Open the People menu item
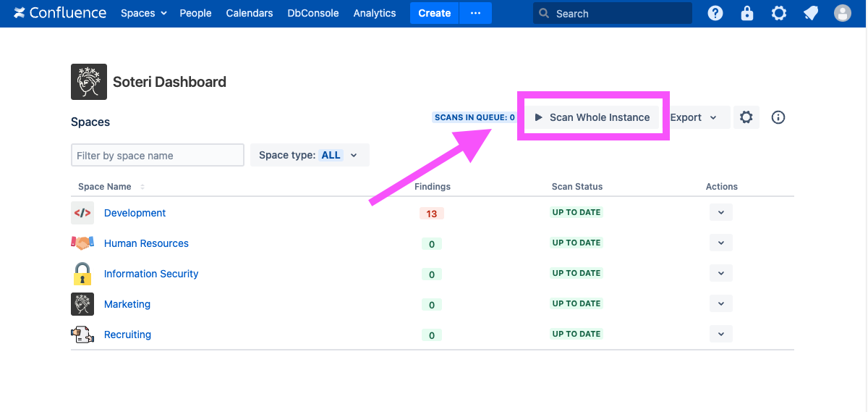 195,13
